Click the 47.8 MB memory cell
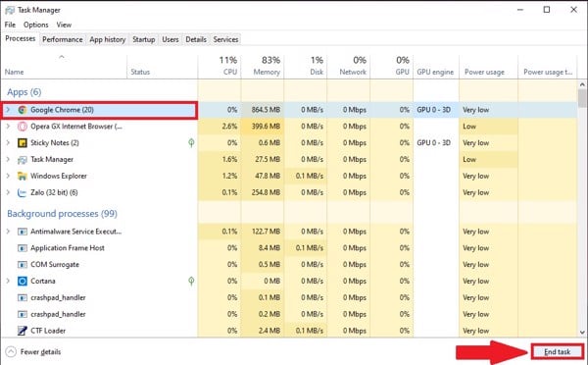588x365 pixels. (263, 176)
